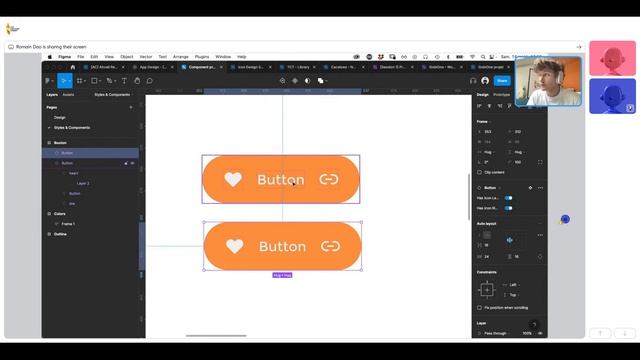
Task: Select the Colors frame layer
Action: point(60,214)
